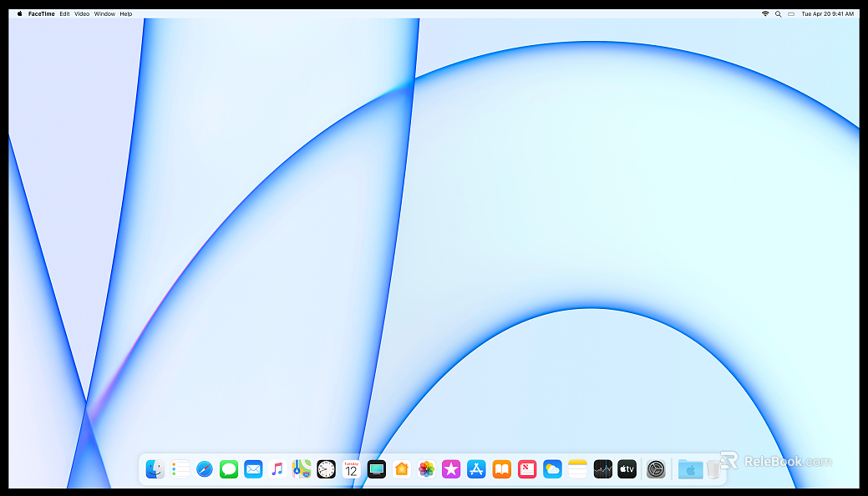
Task: Open the FaceTime menu
Action: (x=42, y=14)
